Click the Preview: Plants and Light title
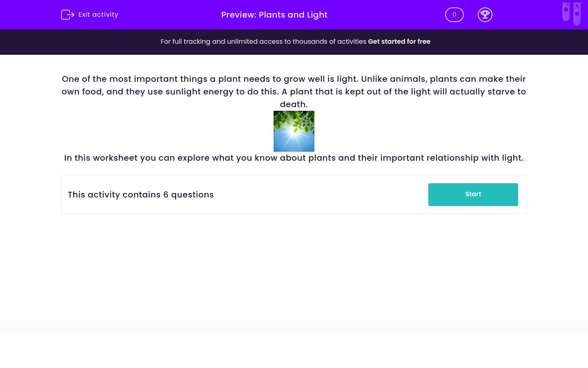588x368 pixels. (x=274, y=15)
